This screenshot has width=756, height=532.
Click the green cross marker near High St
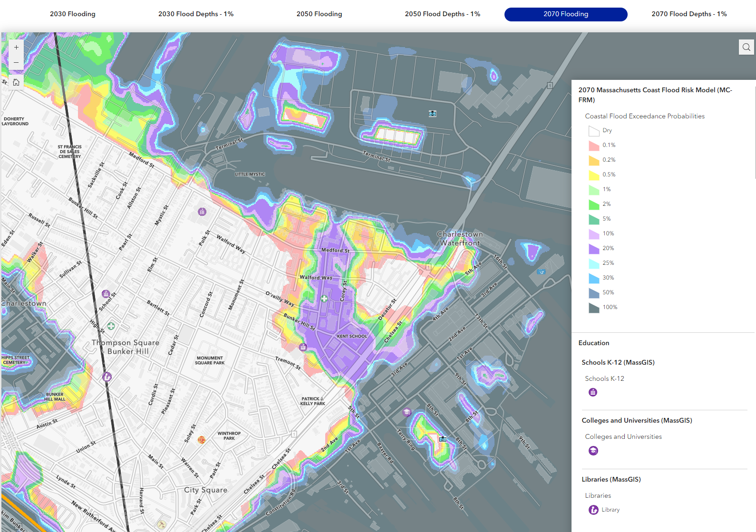tap(111, 326)
